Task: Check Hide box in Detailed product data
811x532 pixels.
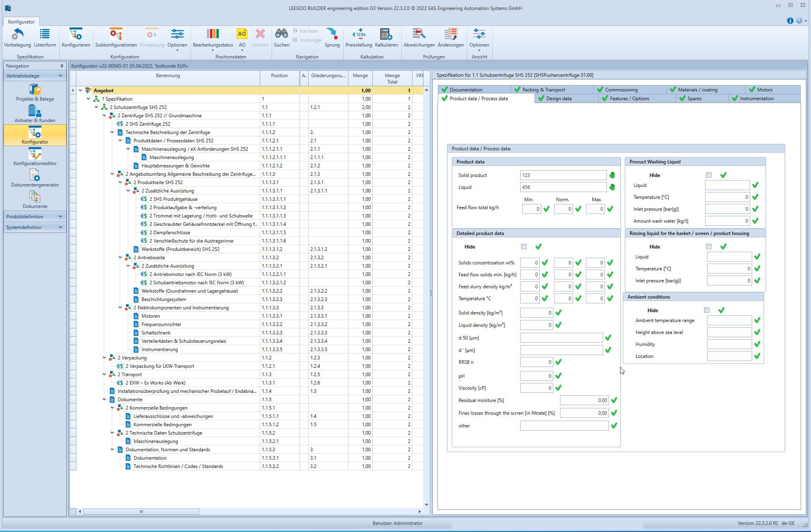Action: pyautogui.click(x=524, y=247)
